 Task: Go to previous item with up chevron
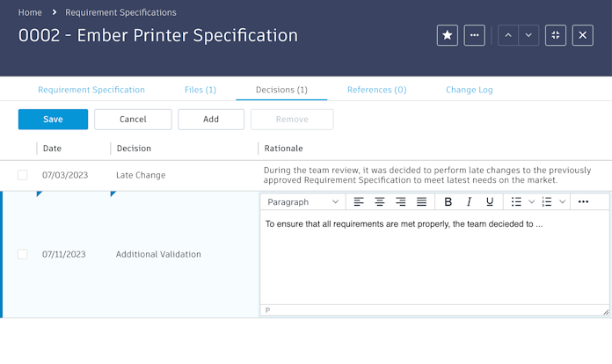point(508,35)
